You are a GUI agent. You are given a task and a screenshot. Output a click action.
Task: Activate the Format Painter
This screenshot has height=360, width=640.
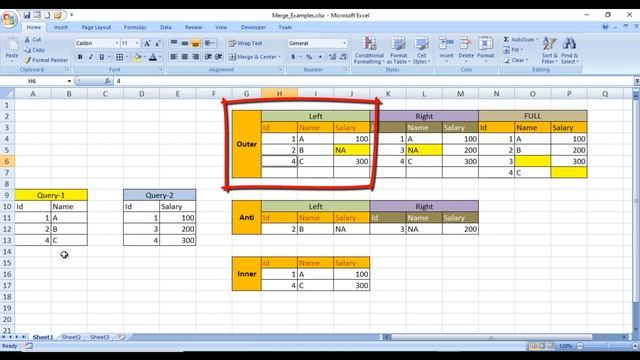[x=46, y=60]
